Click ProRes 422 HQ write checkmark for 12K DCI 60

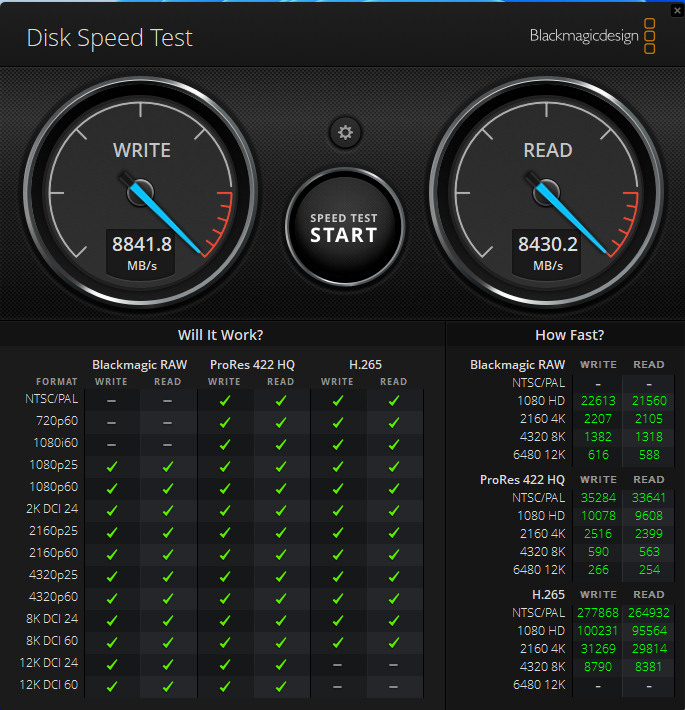point(225,686)
